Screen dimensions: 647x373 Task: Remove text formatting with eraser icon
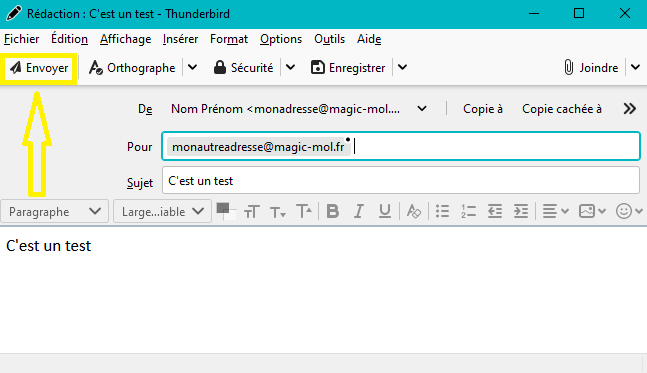[413, 211]
